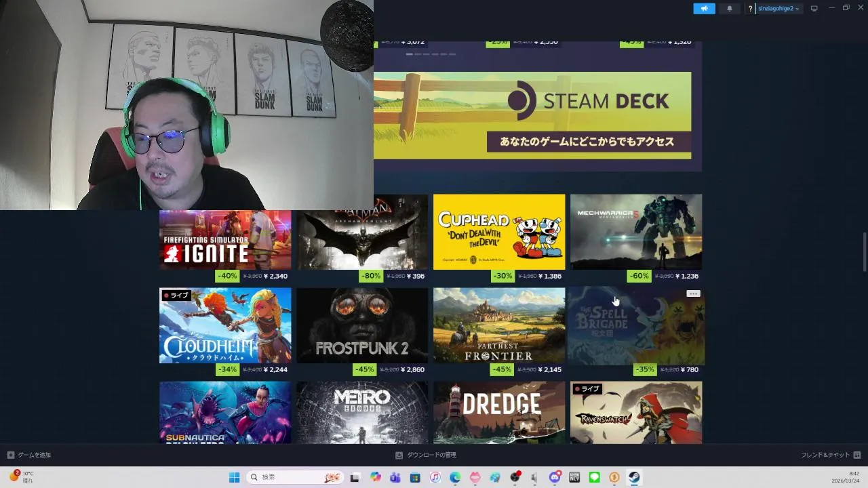Click the Steam icon in the taskbar
Image resolution: width=868 pixels, height=488 pixels.
click(634, 477)
